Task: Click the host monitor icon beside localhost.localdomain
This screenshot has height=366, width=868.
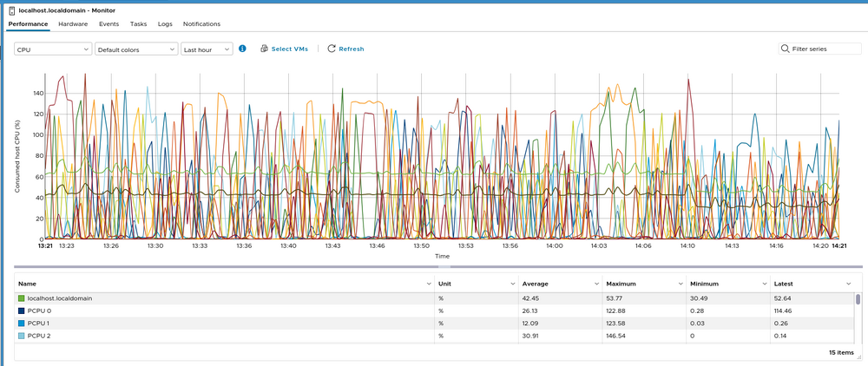Action: [11, 10]
